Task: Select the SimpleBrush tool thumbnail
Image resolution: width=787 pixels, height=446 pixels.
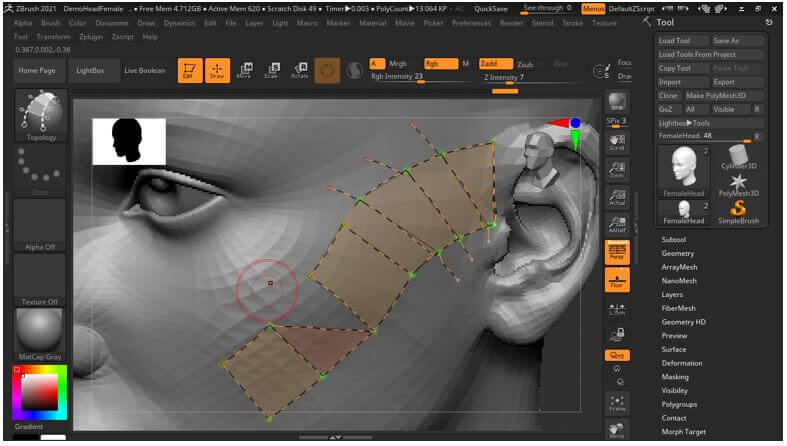Action: click(738, 212)
